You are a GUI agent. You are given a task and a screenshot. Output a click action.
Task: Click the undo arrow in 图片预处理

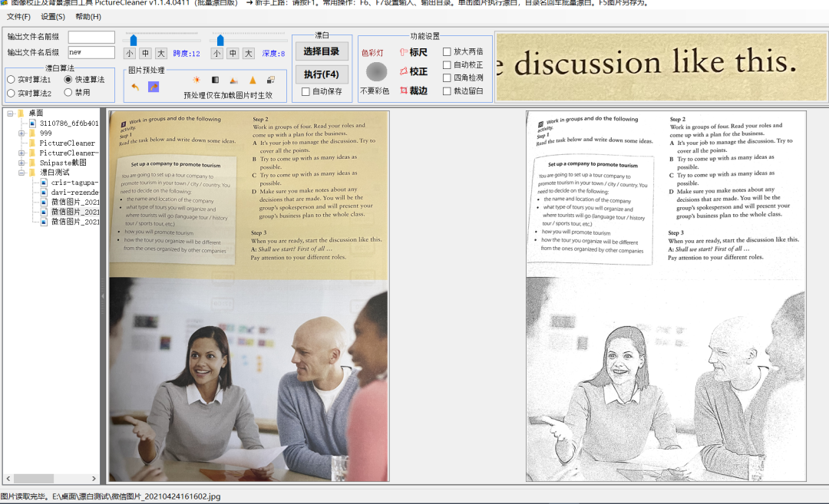pyautogui.click(x=135, y=87)
